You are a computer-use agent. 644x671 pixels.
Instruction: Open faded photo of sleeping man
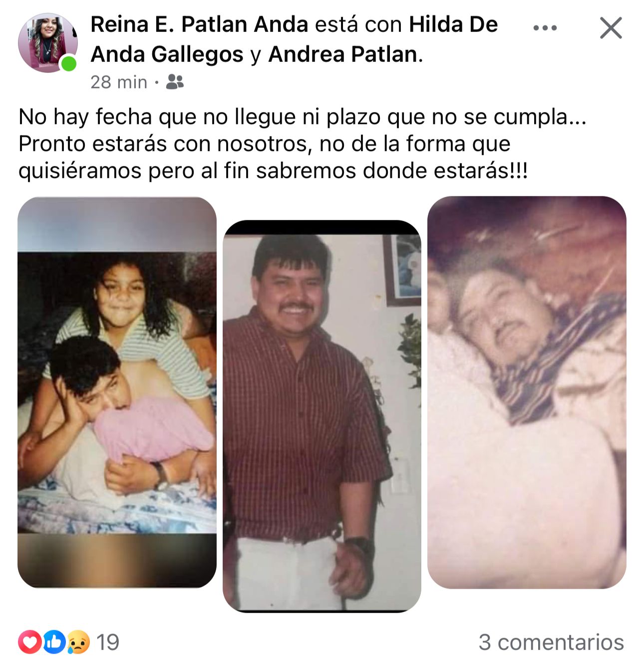[527, 392]
